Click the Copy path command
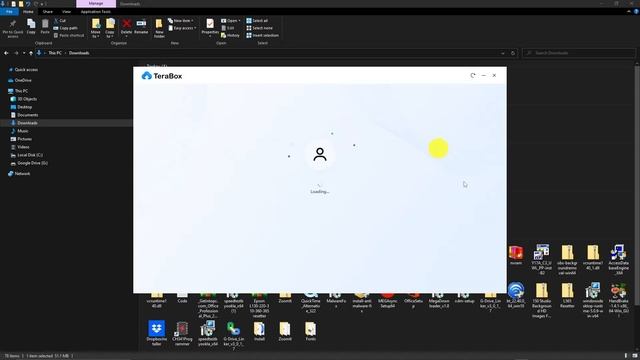The image size is (640, 360). click(x=65, y=28)
